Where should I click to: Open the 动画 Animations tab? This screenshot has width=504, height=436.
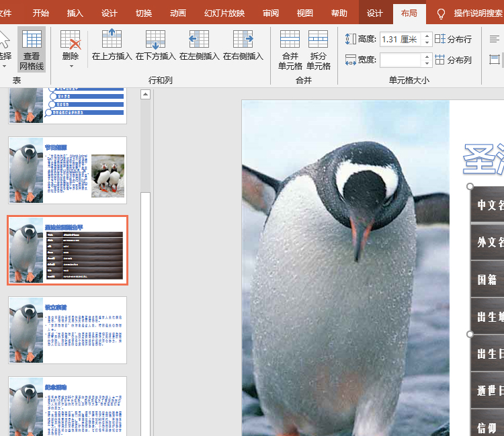pos(178,13)
